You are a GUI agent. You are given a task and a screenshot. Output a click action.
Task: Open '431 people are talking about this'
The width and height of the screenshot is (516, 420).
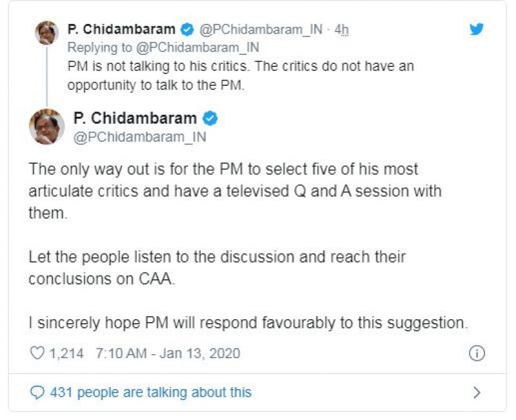[x=150, y=392]
